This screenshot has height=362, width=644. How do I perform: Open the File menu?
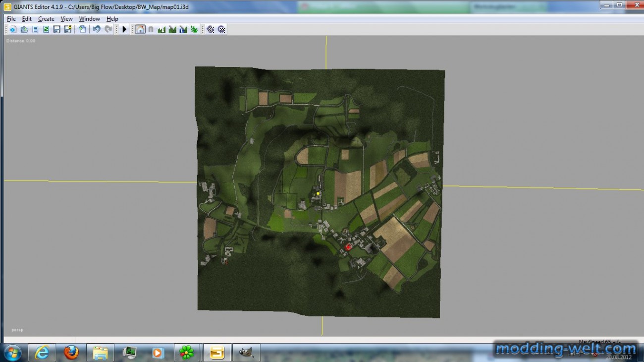click(x=11, y=19)
